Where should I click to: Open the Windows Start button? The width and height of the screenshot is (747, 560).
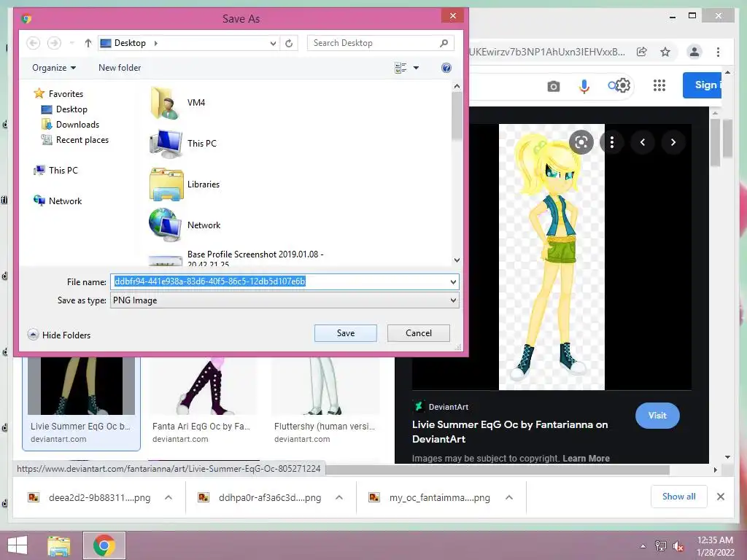tap(18, 545)
